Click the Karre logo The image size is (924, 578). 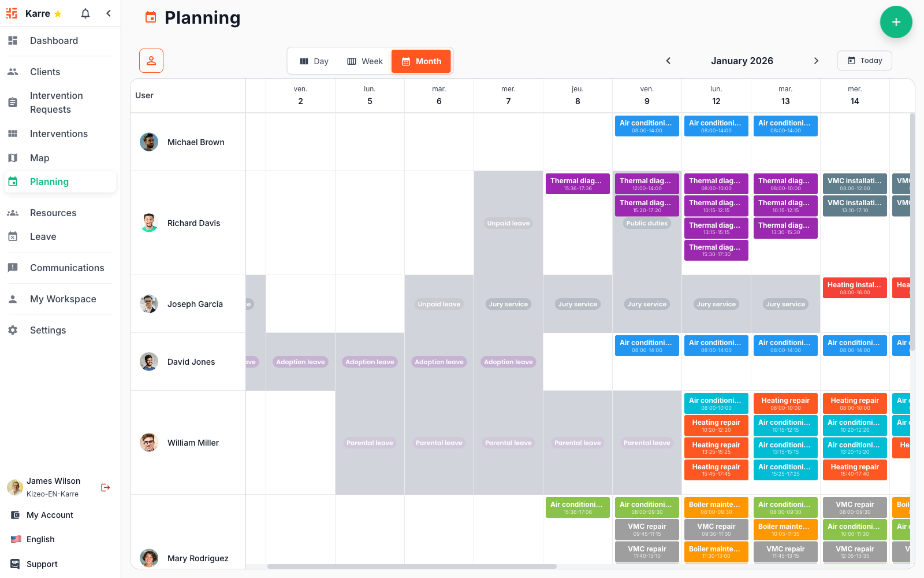[x=11, y=13]
